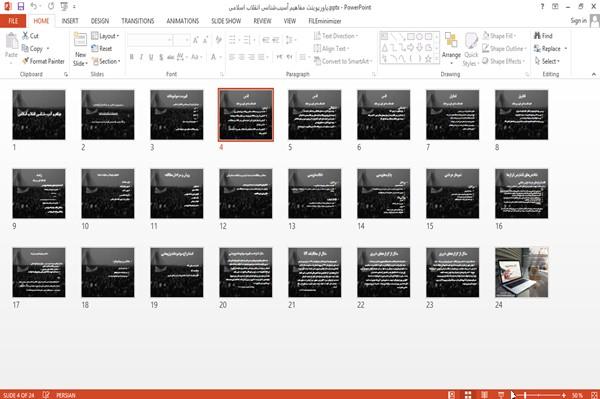
Task: Switch to Slide Sorter view in the status bar
Action: point(468,395)
